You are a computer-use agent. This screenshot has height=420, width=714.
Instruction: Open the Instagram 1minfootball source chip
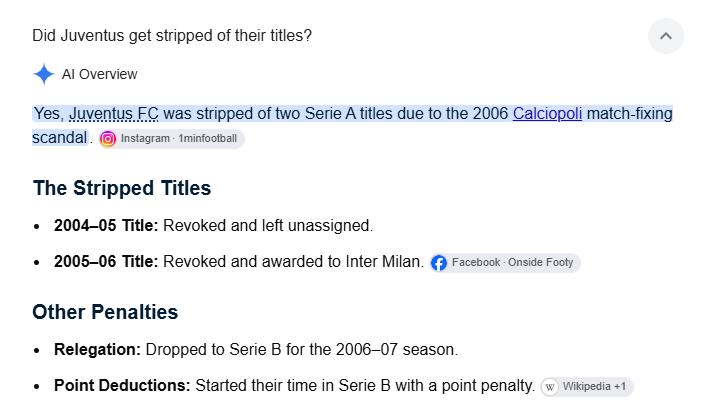point(172,139)
